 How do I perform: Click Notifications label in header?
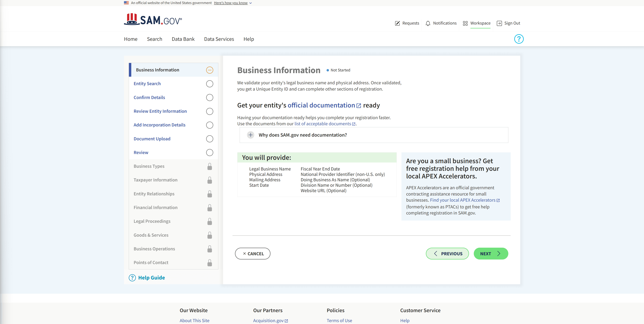pyautogui.click(x=445, y=23)
